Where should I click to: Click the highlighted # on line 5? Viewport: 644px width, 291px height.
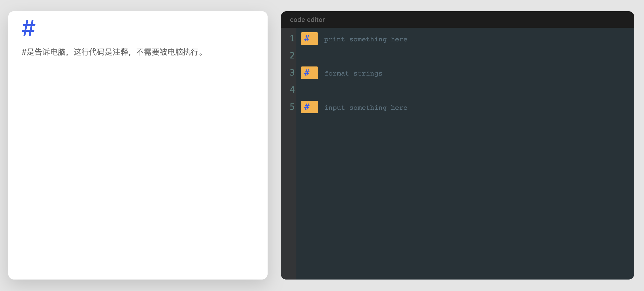[x=309, y=107]
